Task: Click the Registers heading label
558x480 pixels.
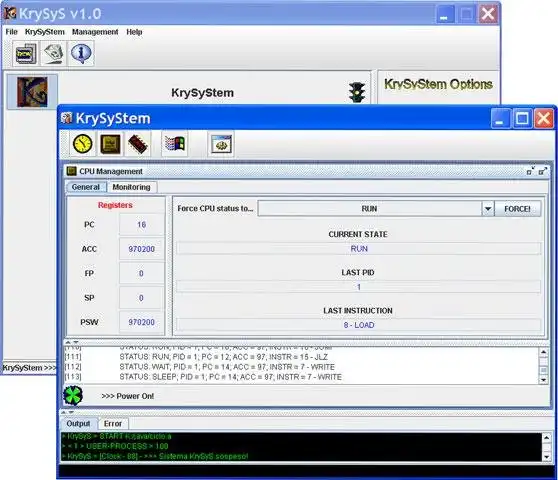Action: (x=115, y=205)
